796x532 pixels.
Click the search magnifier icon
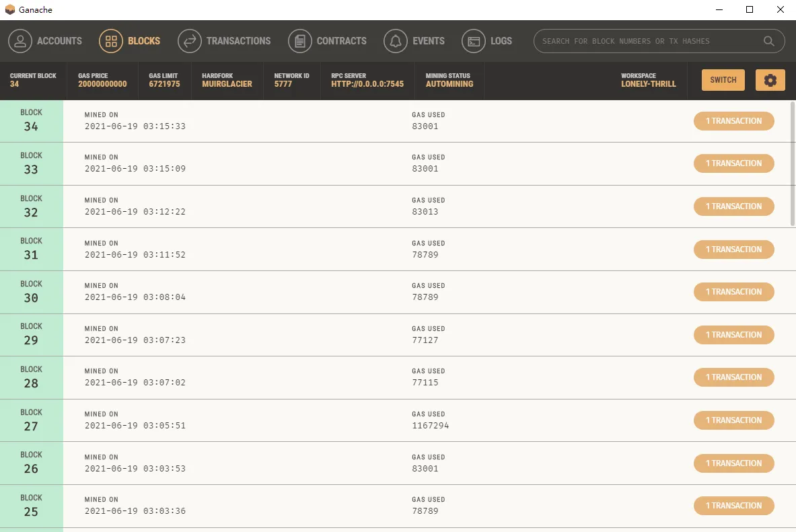pos(768,41)
